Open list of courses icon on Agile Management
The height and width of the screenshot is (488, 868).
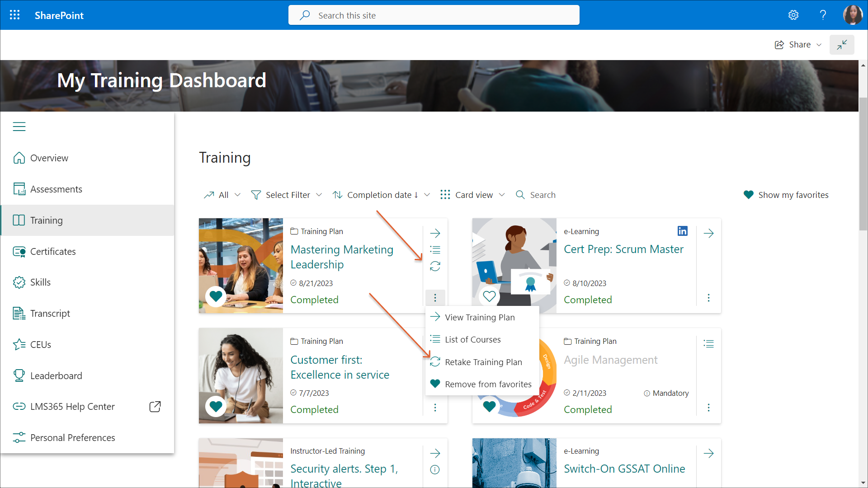point(708,344)
